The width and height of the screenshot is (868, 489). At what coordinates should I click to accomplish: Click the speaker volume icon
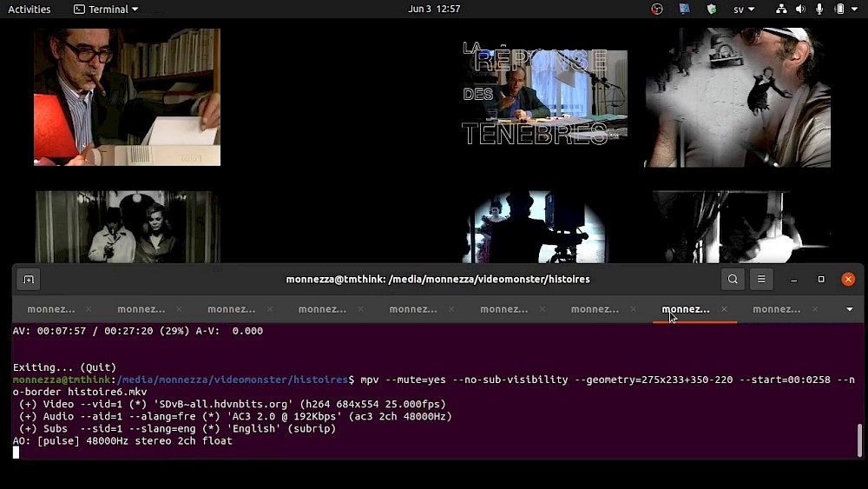click(800, 10)
